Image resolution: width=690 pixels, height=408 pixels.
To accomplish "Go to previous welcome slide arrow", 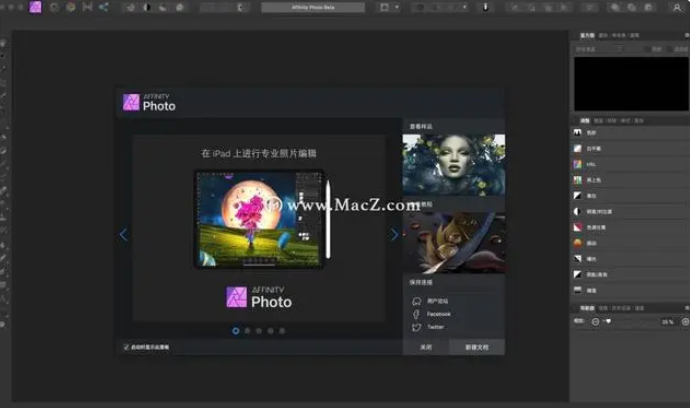I will pos(123,235).
